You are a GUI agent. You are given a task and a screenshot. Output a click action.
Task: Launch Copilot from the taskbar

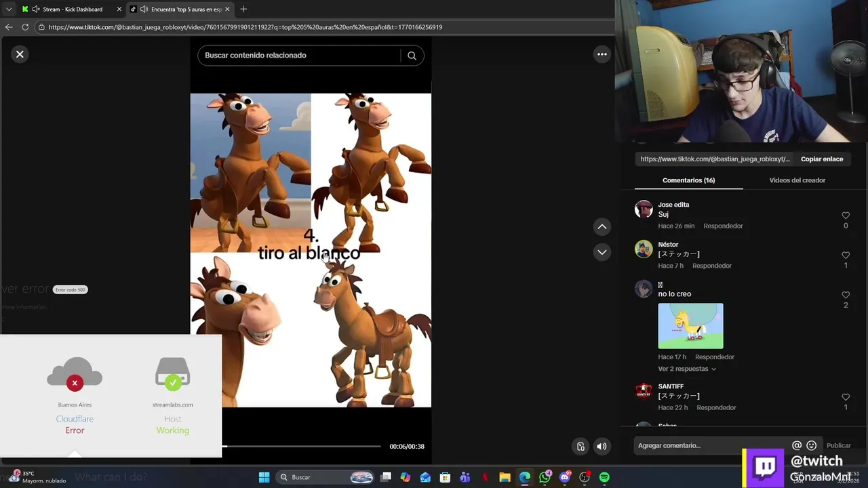coord(406,477)
